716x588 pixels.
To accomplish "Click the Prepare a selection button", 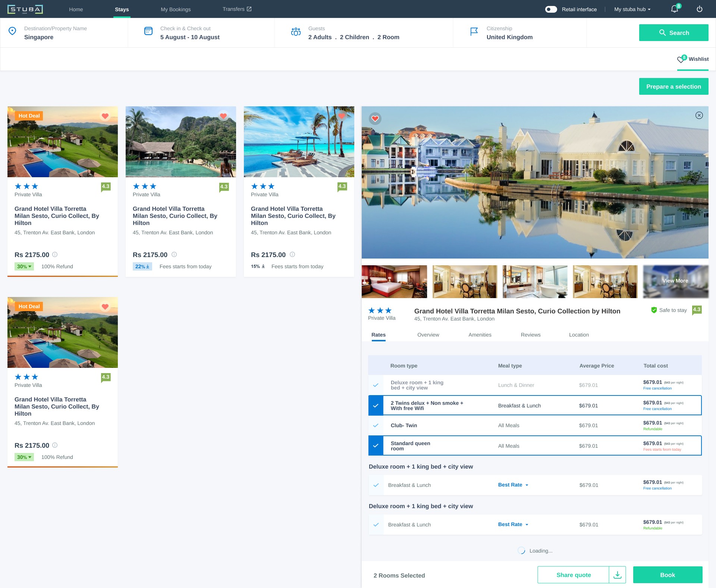I will point(673,87).
